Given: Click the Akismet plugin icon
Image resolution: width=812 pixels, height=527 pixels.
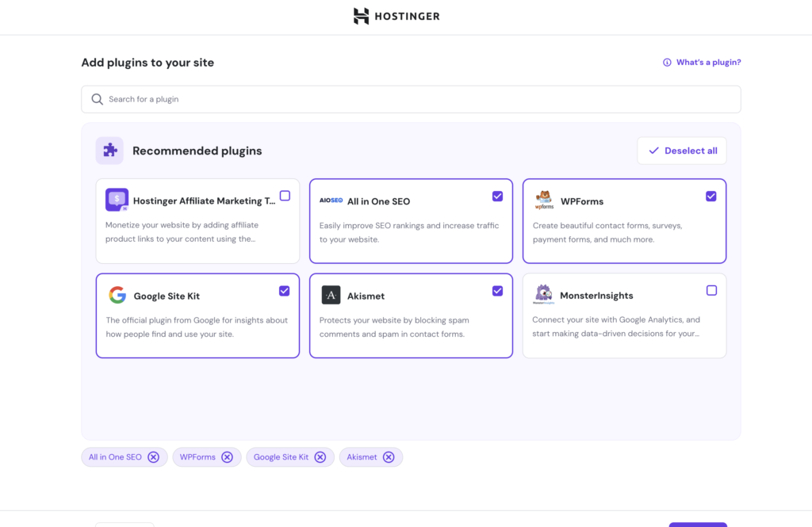Looking at the screenshot, I should pyautogui.click(x=331, y=296).
